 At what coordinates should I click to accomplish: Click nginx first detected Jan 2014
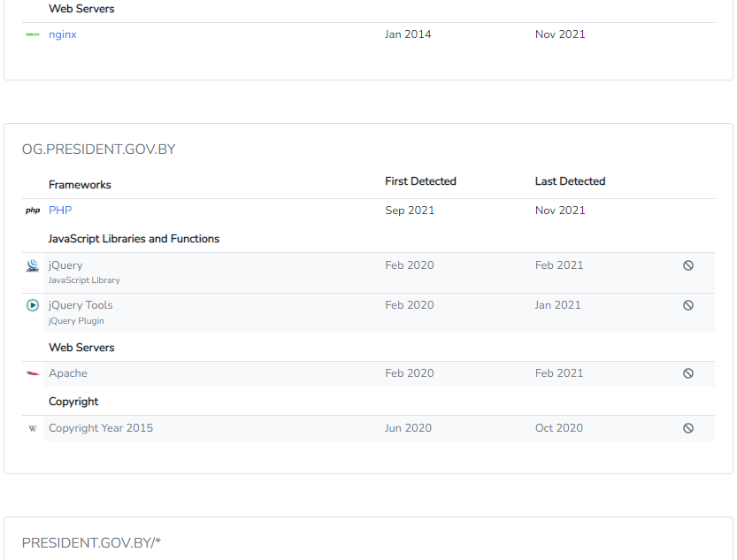pos(408,35)
